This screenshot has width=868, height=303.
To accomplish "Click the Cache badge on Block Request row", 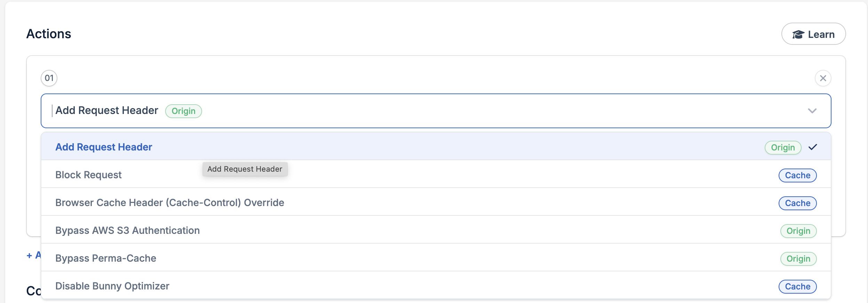I will 797,175.
